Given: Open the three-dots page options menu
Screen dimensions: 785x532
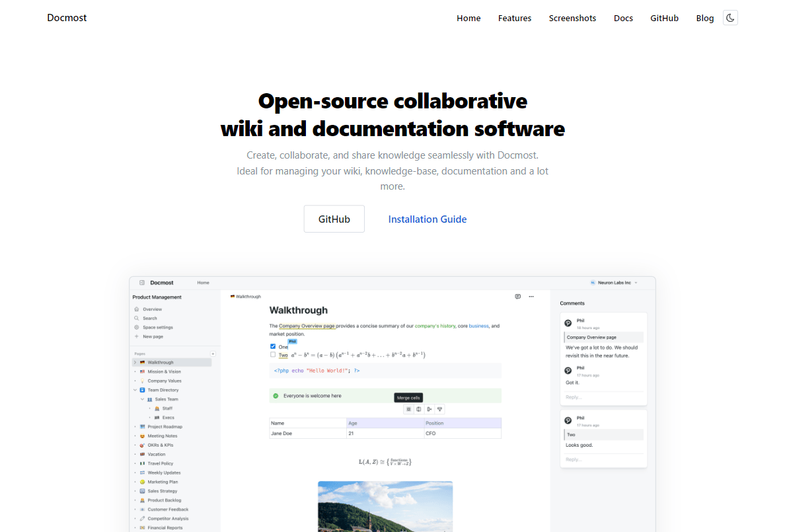Looking at the screenshot, I should 531,297.
